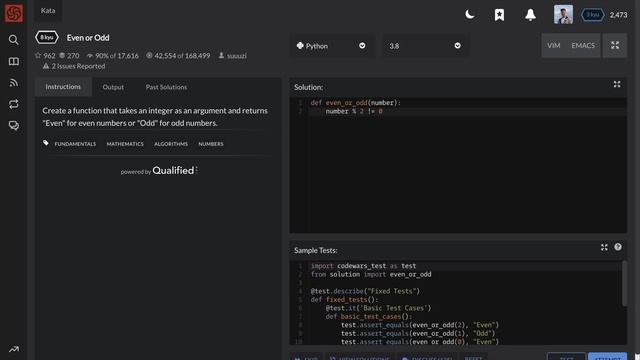Click the Sample Tests: panel heading

pos(316,251)
